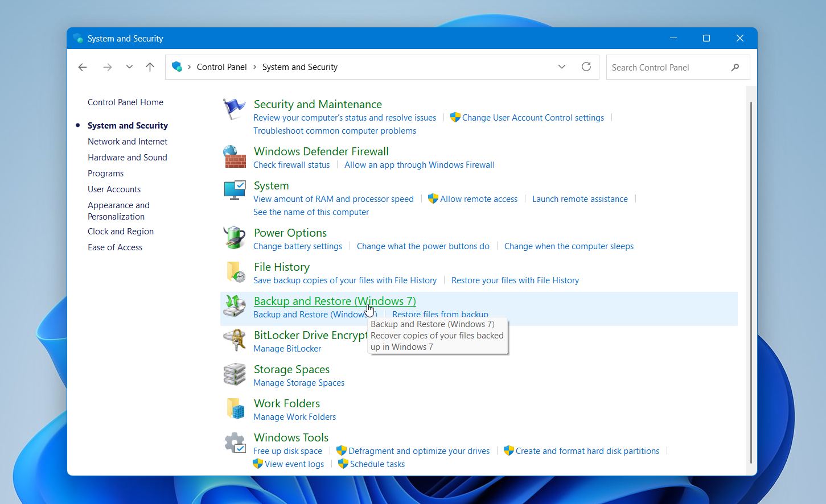Screen dimensions: 826x504
Task: Open the Storage Spaces stacked drives icon
Action: pos(234,375)
